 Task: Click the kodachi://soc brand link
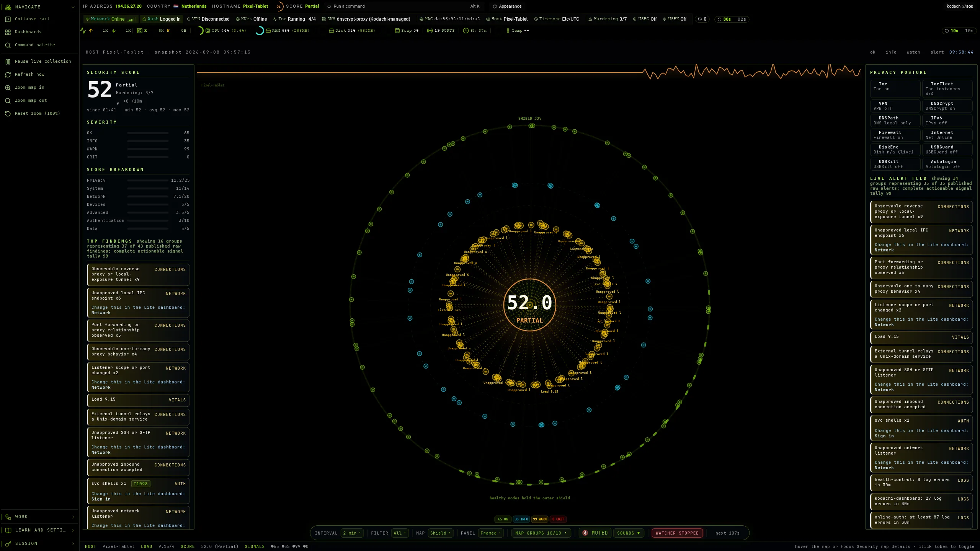point(960,7)
